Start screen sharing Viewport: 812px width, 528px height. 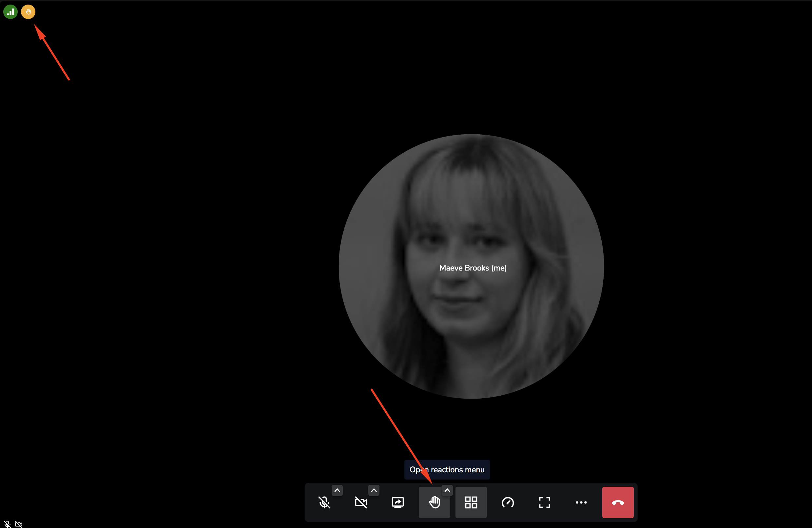398,502
